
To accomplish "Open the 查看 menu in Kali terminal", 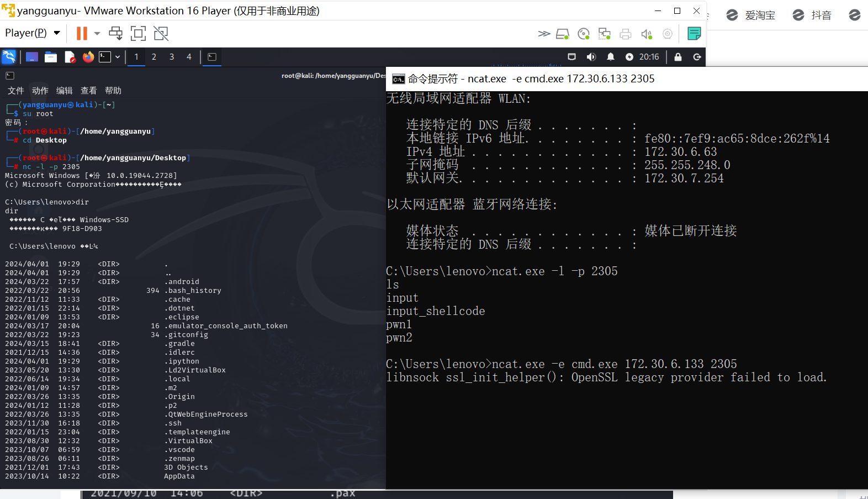I will tap(89, 91).
